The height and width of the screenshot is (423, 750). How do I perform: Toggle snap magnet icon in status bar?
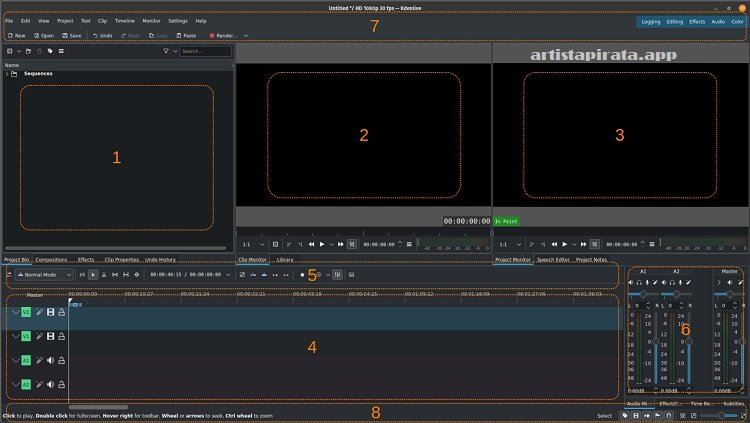point(669,415)
